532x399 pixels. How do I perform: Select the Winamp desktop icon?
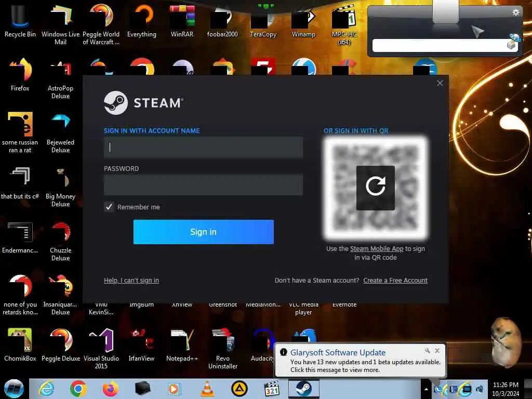coord(303,21)
